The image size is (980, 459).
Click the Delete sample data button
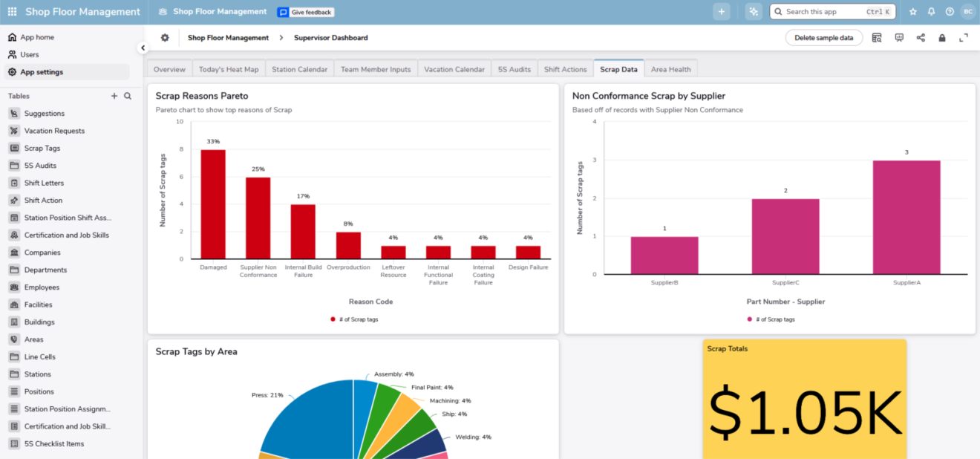pyautogui.click(x=823, y=37)
